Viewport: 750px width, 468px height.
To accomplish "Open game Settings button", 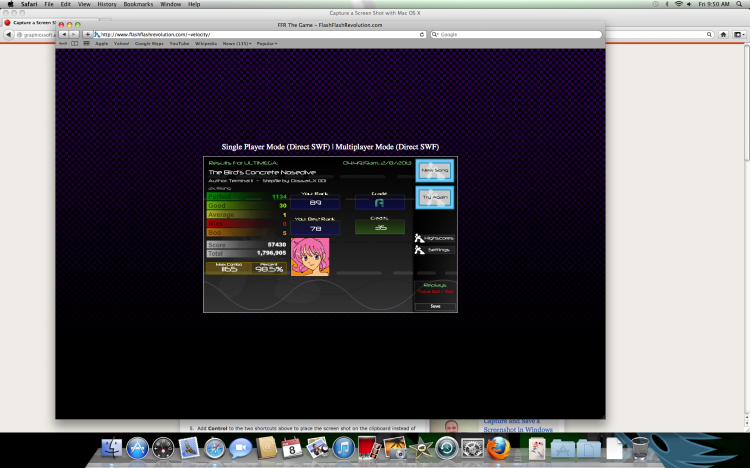I will pos(434,250).
